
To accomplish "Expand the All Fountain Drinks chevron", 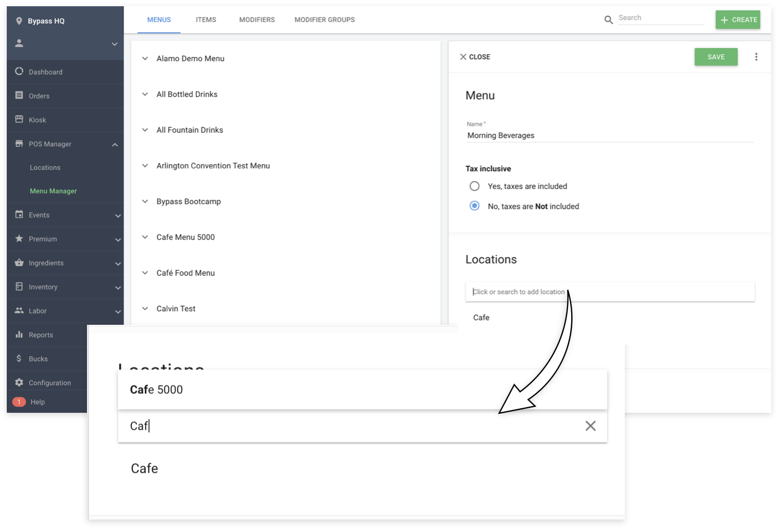I will point(145,130).
